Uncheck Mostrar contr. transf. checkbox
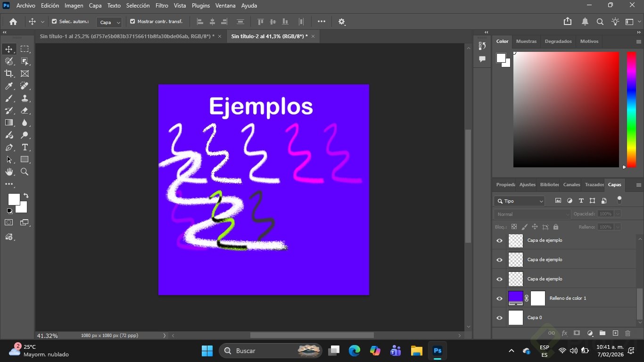 (x=132, y=22)
